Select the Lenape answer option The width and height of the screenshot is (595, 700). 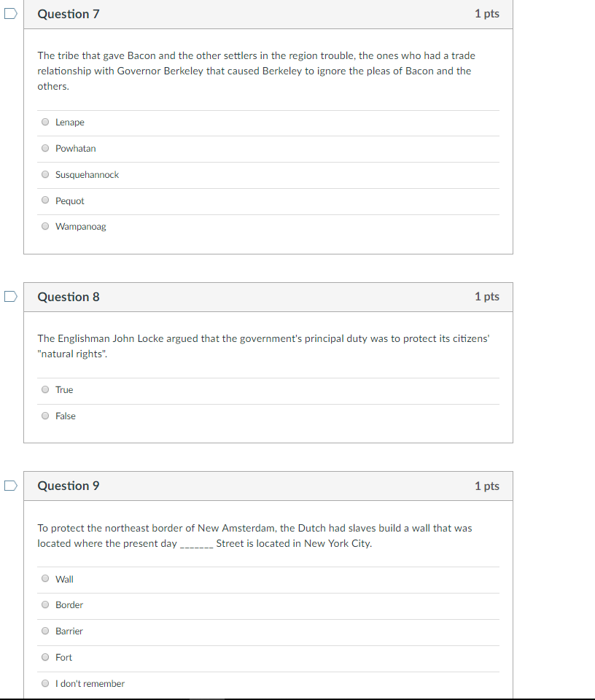coord(45,122)
